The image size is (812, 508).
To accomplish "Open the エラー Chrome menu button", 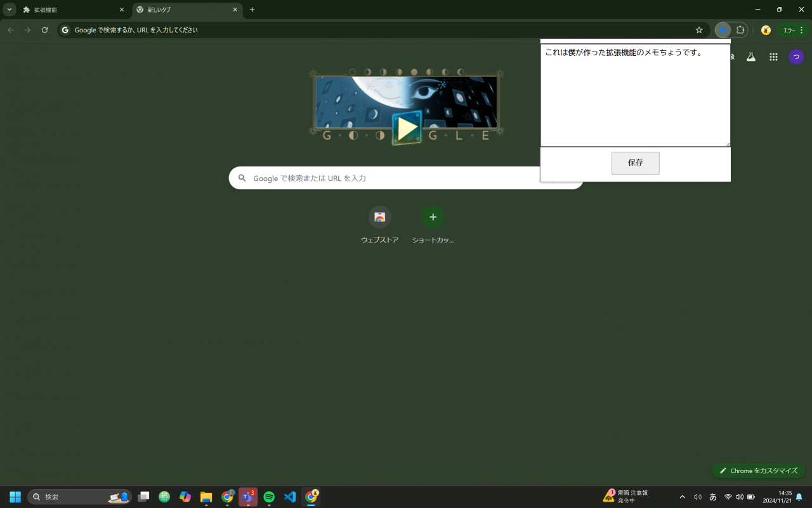I will (x=794, y=30).
